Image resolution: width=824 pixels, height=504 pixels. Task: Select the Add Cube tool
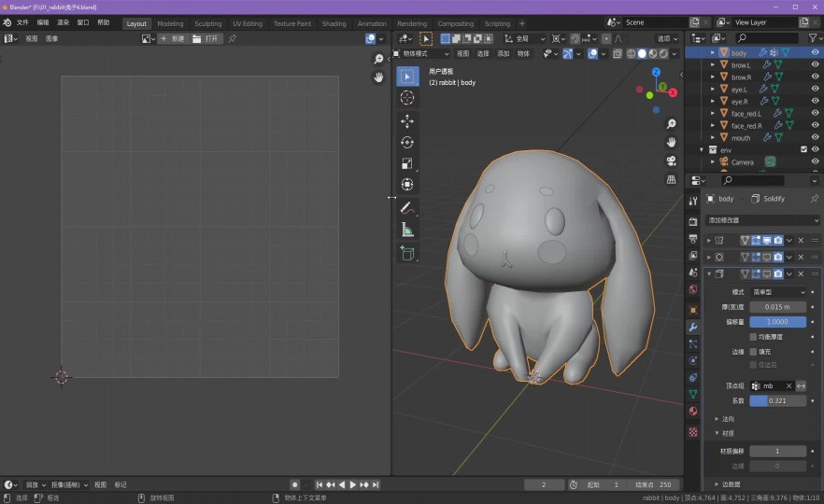[406, 253]
